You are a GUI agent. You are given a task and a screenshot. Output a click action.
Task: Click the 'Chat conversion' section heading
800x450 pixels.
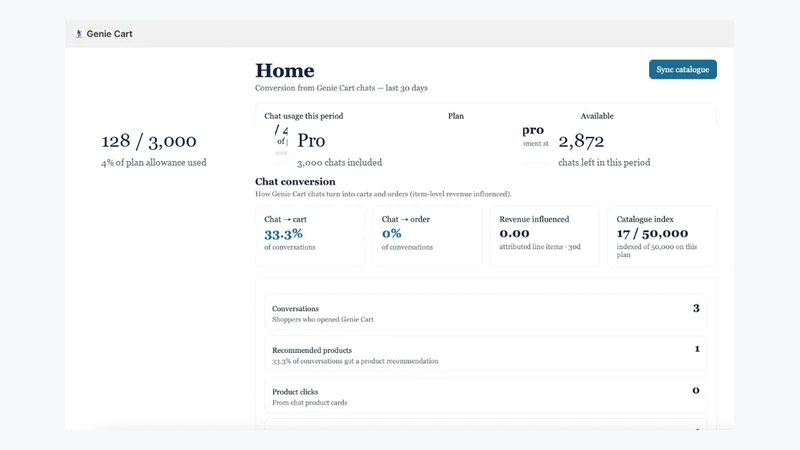click(295, 182)
